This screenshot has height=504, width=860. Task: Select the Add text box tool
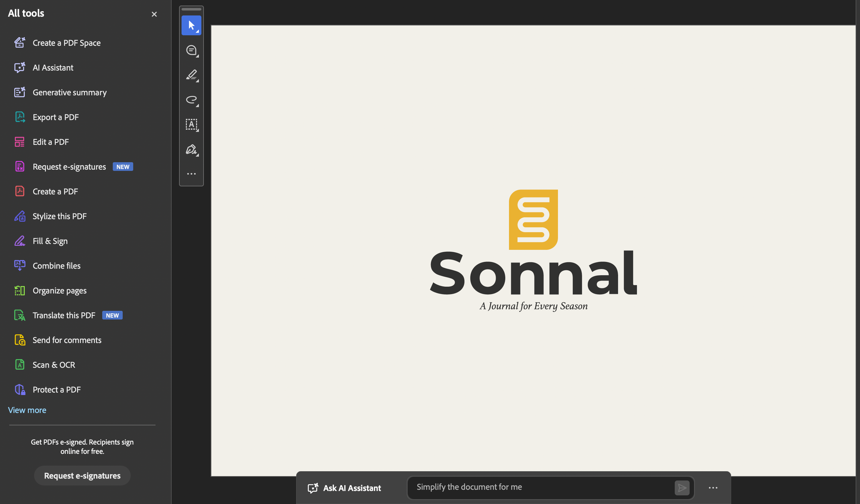click(192, 124)
